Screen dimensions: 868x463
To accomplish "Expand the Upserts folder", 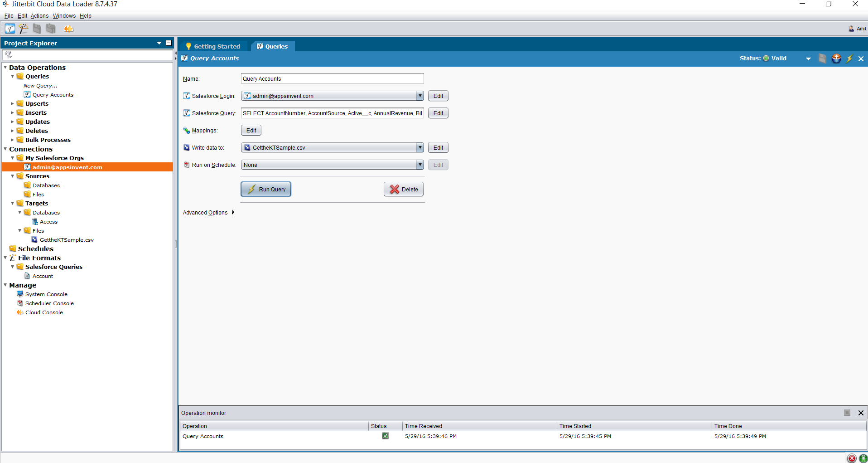I will (x=13, y=104).
